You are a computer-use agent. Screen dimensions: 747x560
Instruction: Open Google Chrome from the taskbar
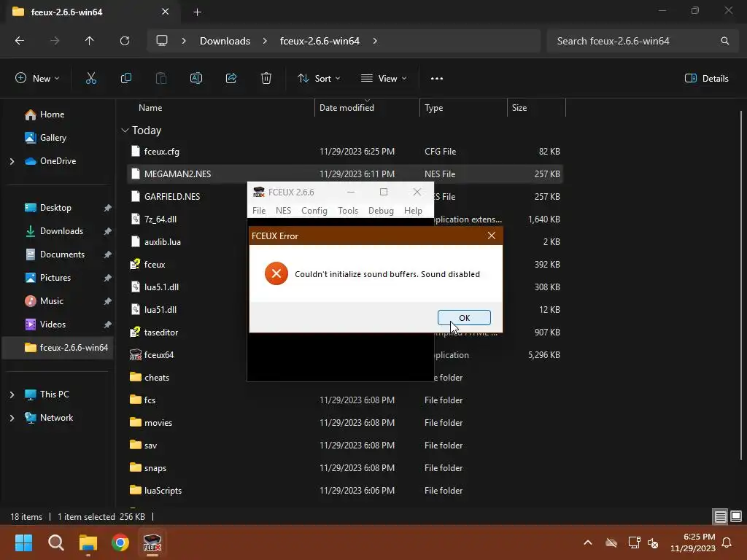tap(120, 542)
